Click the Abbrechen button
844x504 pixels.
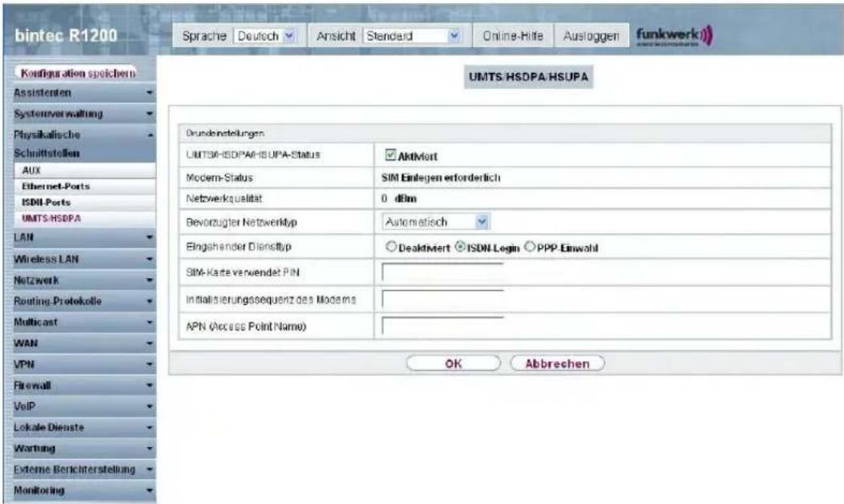[x=557, y=364]
